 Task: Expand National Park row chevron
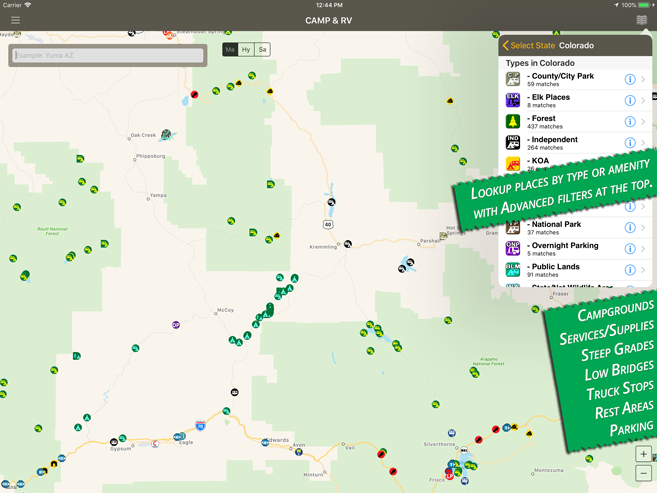click(643, 227)
